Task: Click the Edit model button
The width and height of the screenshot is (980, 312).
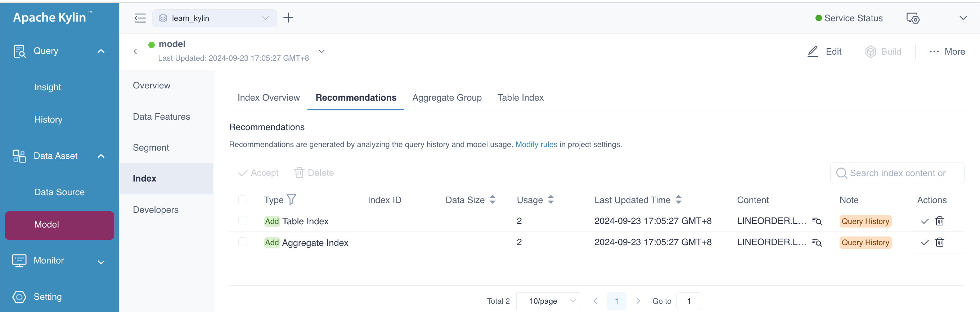Action: coord(824,52)
